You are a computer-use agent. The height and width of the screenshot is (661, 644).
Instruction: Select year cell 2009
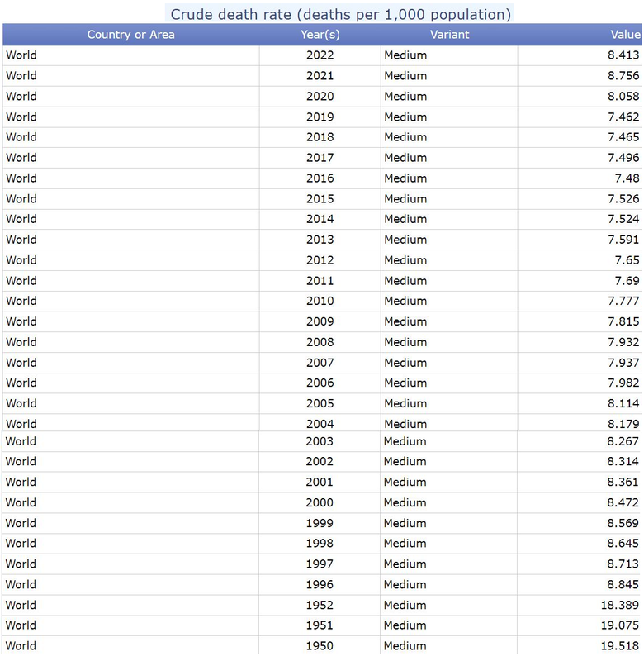click(x=320, y=321)
